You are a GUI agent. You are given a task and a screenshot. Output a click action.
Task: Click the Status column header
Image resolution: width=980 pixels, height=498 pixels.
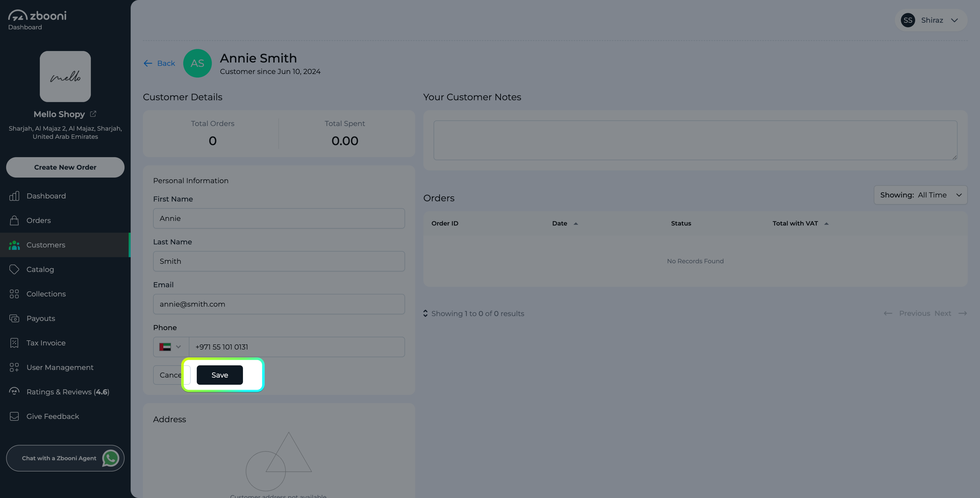tap(681, 223)
